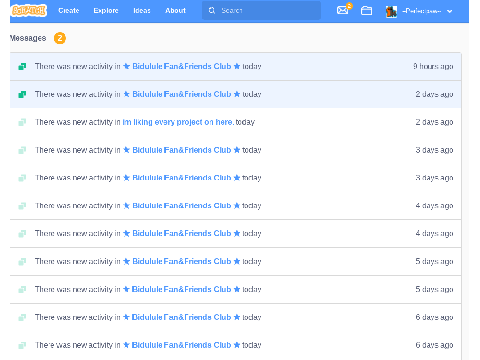Click studio icon on unread 2 days ago message
Viewport: 480px width, 360px height.
22,94
